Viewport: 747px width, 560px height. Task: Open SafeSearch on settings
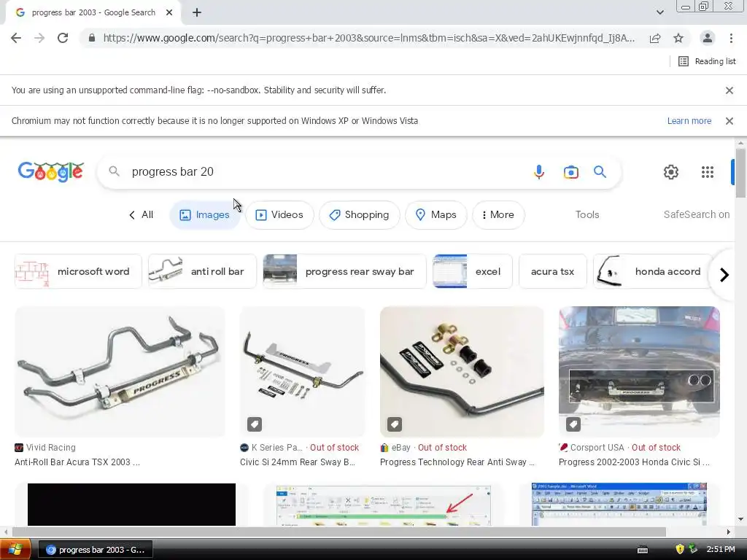697,215
